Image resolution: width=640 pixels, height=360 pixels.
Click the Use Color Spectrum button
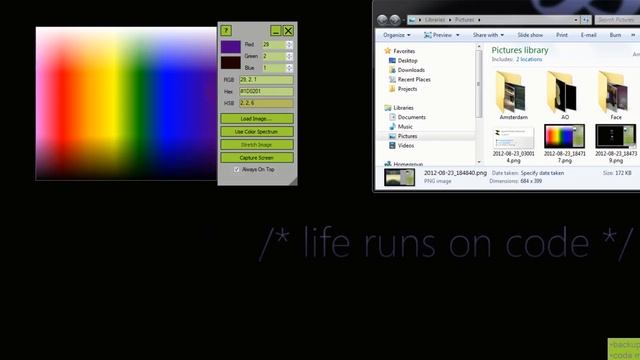pos(257,132)
